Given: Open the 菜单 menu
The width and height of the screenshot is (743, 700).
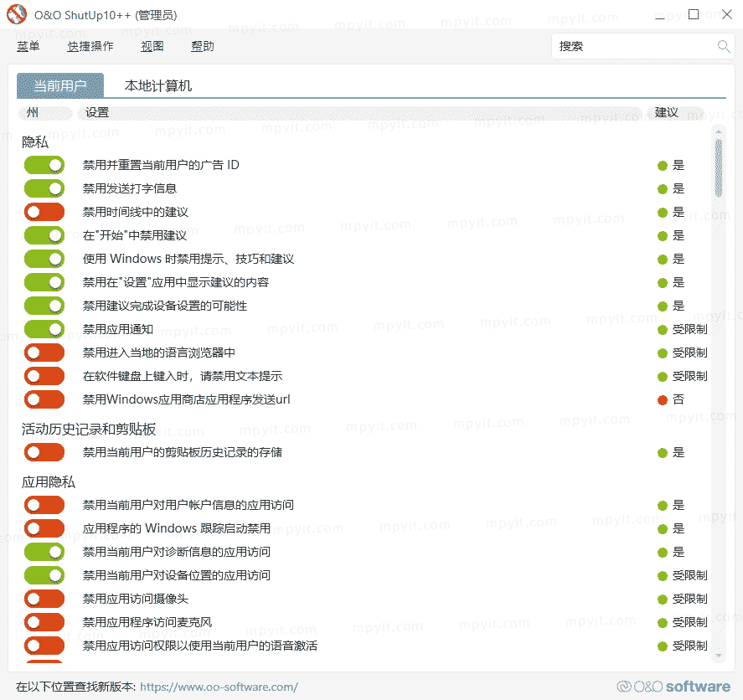Looking at the screenshot, I should pyautogui.click(x=28, y=46).
